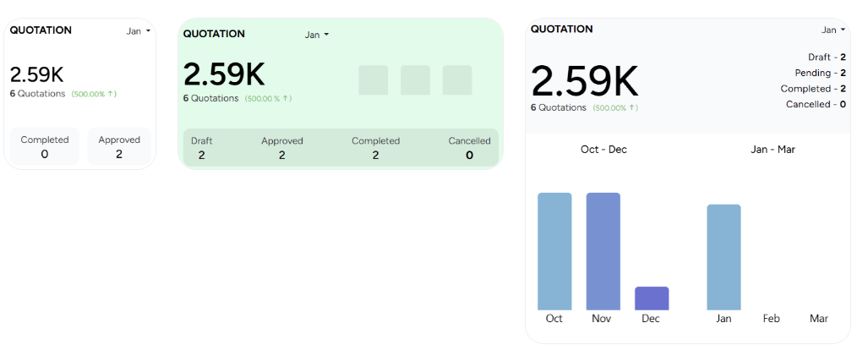Click the Draft - 2 status in the chart card
Screen dimensions: 868x356
pos(827,58)
